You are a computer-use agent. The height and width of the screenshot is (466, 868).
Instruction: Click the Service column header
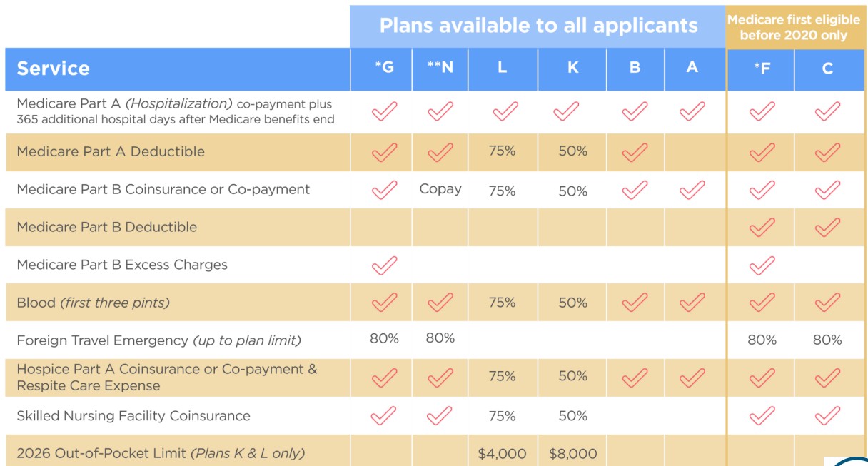point(54,69)
